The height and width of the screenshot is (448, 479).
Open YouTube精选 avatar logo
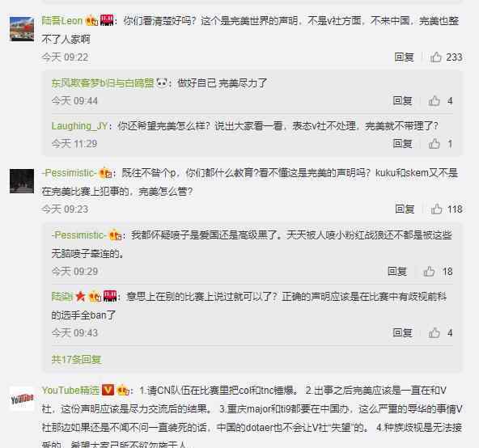point(22,399)
